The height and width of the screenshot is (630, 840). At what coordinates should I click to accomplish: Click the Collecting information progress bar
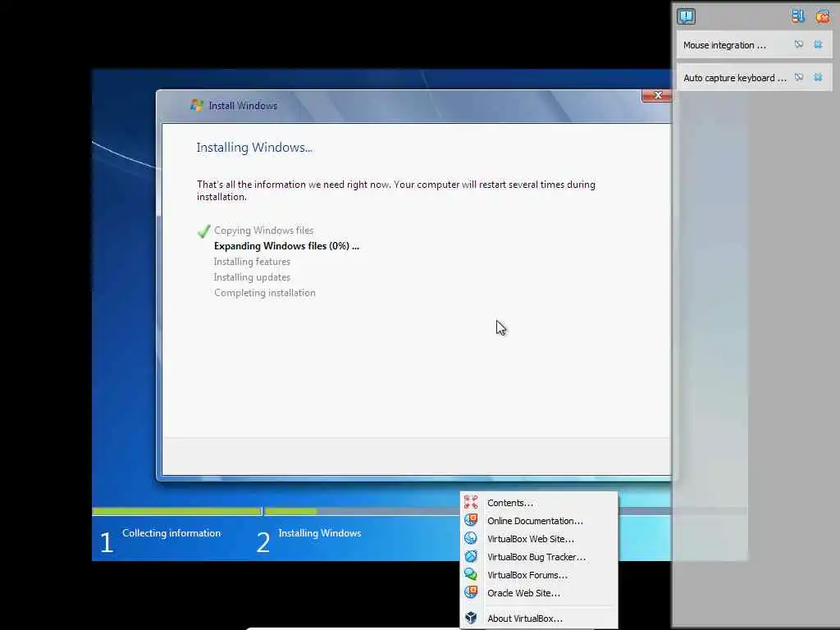coord(177,512)
